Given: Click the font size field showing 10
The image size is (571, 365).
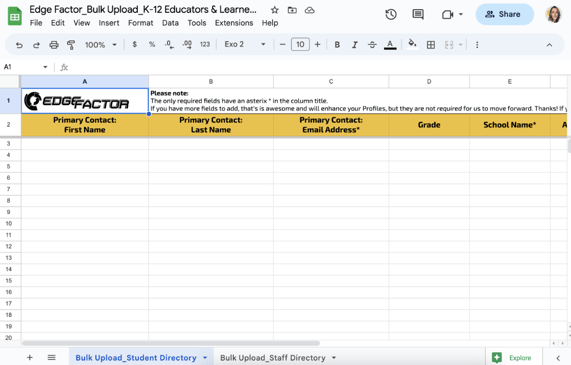Looking at the screenshot, I should pyautogui.click(x=300, y=44).
